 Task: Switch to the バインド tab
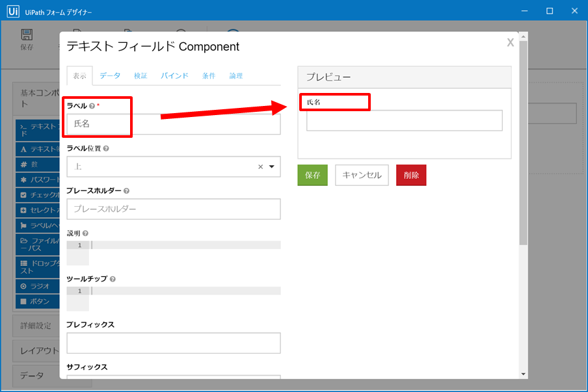174,75
